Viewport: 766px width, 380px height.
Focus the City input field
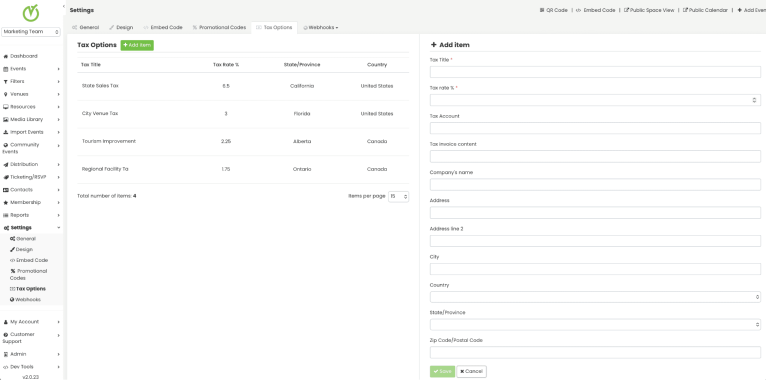coord(595,269)
